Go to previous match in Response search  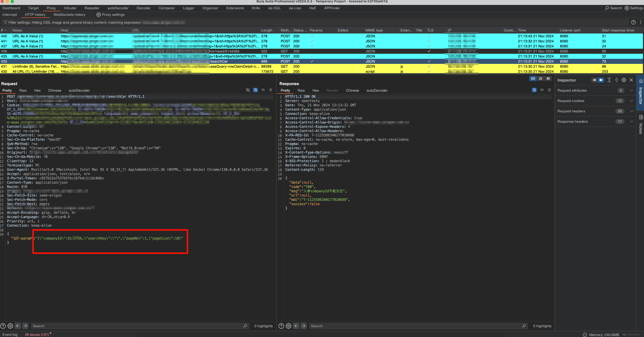pyautogui.click(x=296, y=326)
